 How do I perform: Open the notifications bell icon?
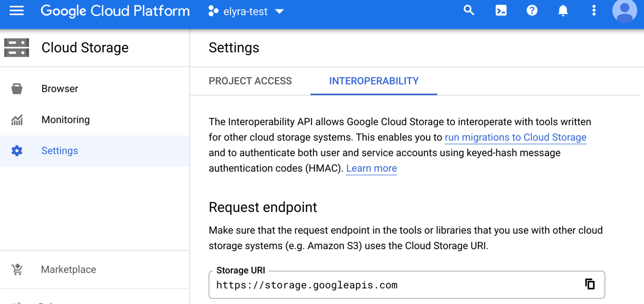(562, 10)
